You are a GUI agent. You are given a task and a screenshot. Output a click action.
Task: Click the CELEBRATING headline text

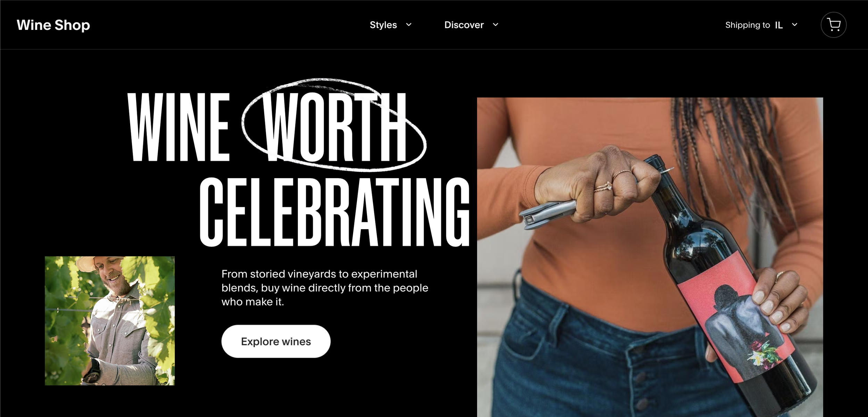[335, 212]
